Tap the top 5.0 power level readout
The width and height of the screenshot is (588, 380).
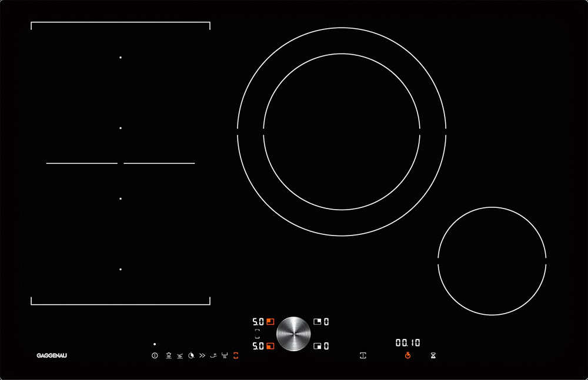point(258,322)
